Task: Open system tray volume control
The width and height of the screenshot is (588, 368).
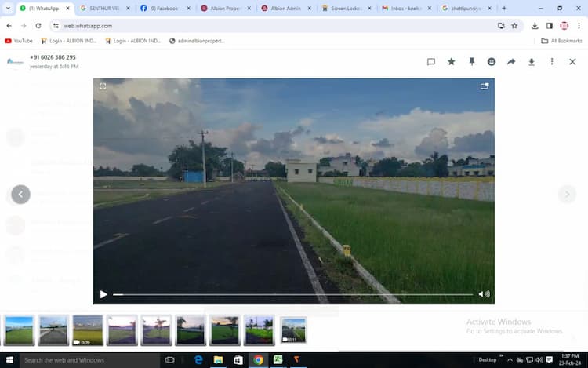Action: click(539, 360)
